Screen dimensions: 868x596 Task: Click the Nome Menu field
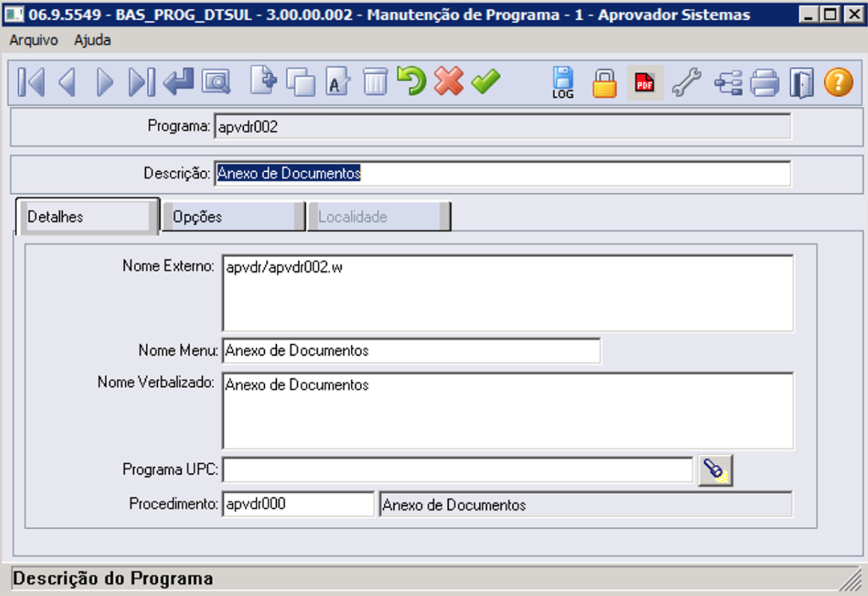click(411, 350)
